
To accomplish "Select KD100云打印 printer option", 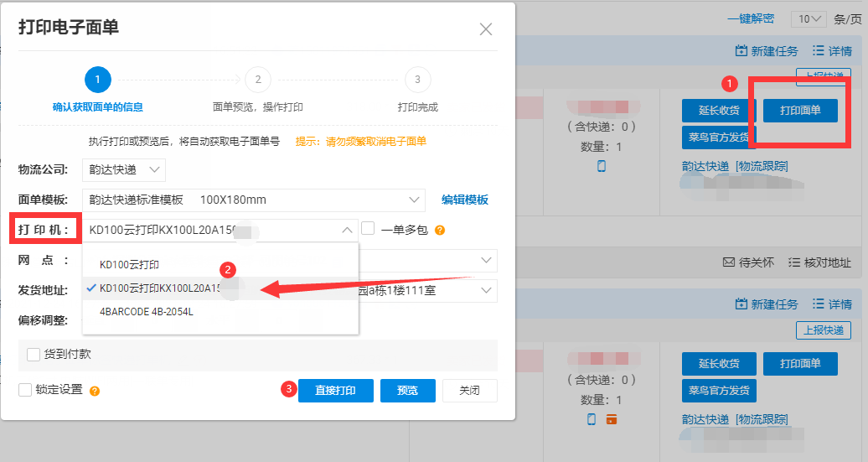I will [x=220, y=265].
